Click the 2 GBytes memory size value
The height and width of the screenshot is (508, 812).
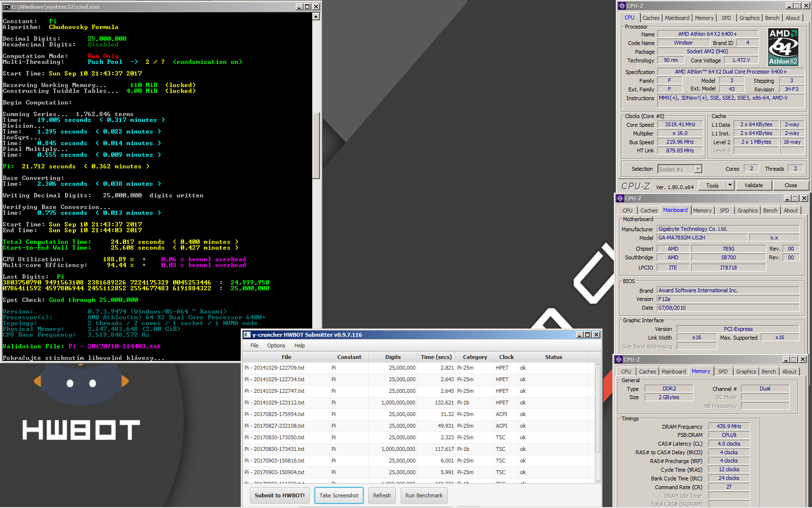click(669, 397)
